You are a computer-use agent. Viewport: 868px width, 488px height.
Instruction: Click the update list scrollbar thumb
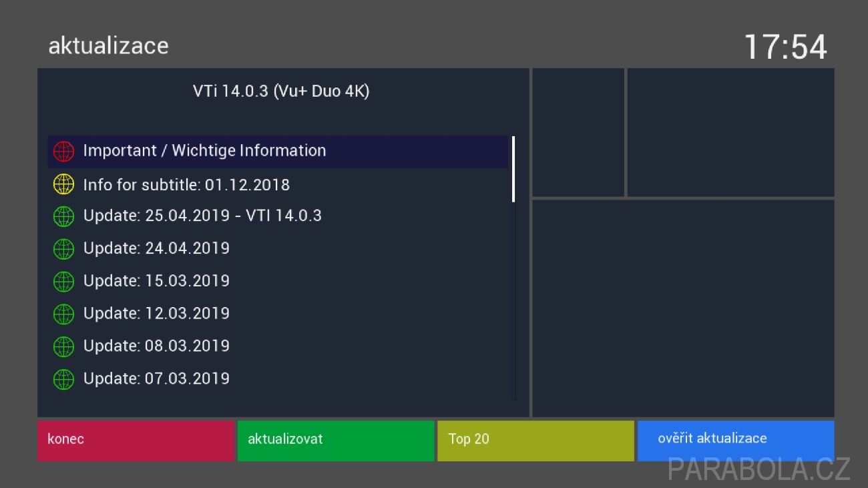513,169
